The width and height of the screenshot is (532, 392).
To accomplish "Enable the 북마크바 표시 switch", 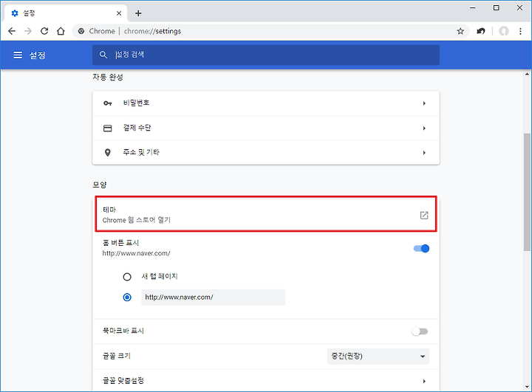I will (420, 331).
